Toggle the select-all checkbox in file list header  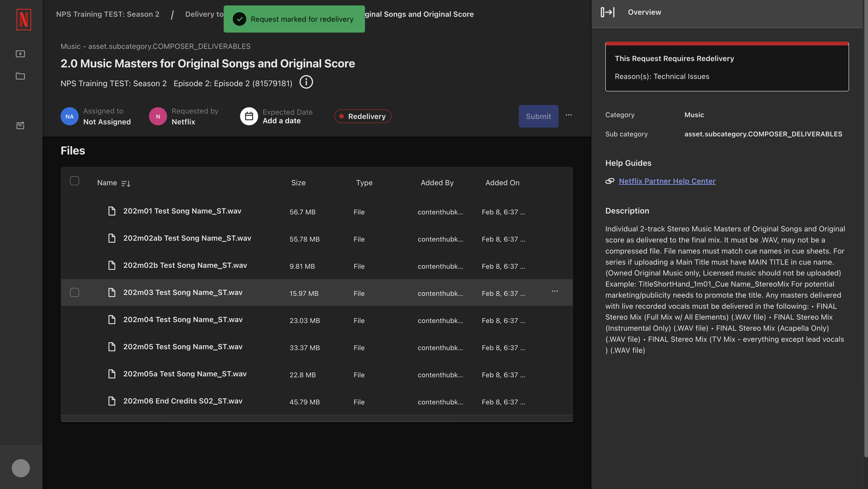pos(75,182)
